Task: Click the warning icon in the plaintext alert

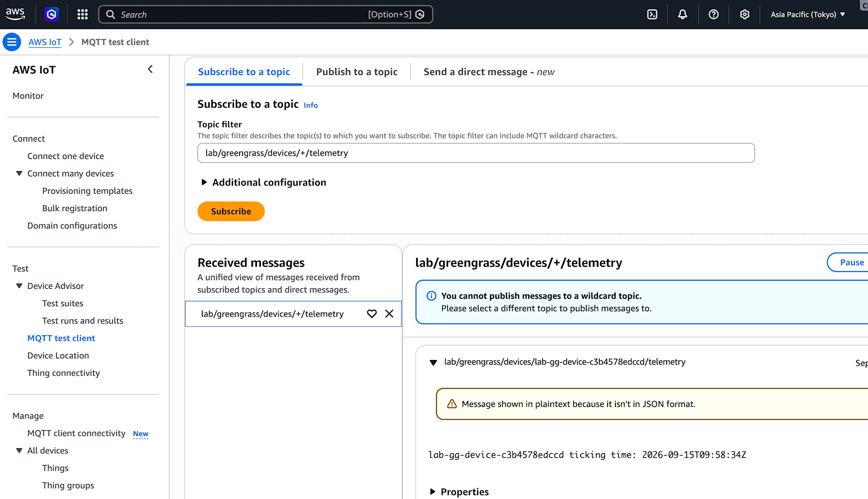Action: pos(452,404)
